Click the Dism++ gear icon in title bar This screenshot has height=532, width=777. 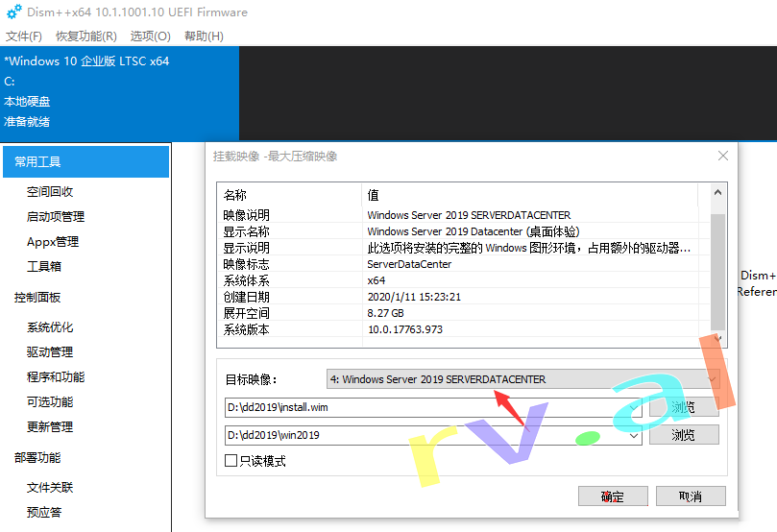click(x=13, y=12)
